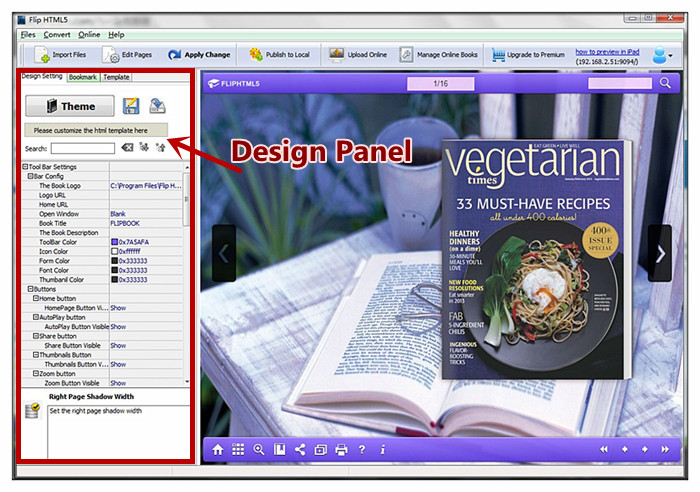
Task: Click the Thumbnail Color swatch
Action: [114, 279]
